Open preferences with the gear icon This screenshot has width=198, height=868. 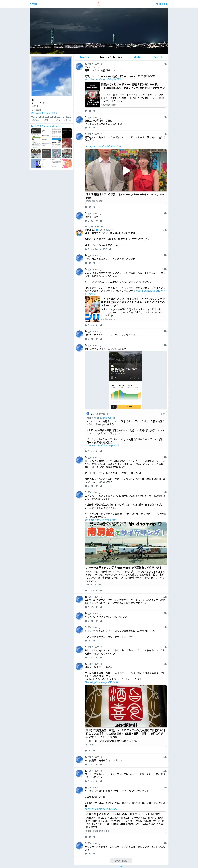[167, 4]
